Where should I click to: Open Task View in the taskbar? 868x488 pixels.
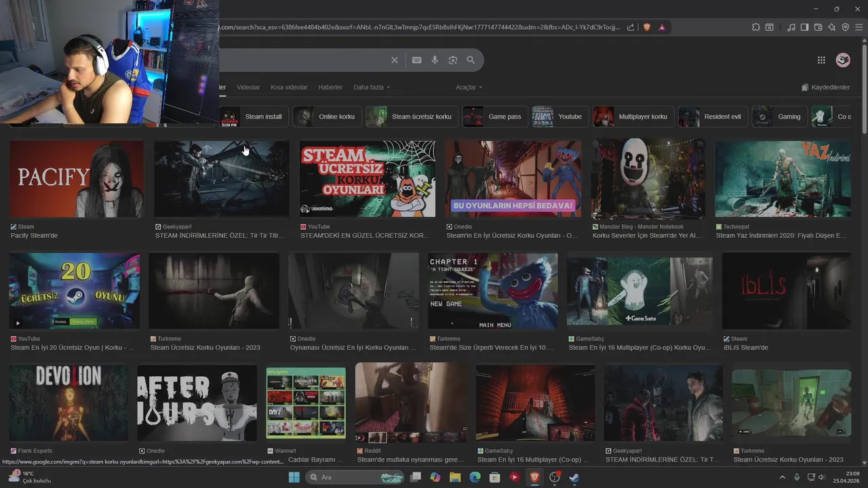tap(416, 477)
